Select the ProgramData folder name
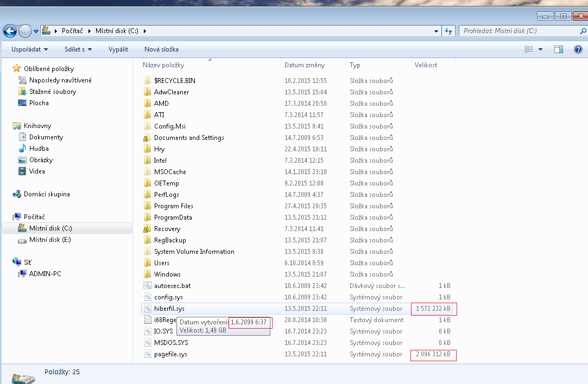 point(173,217)
